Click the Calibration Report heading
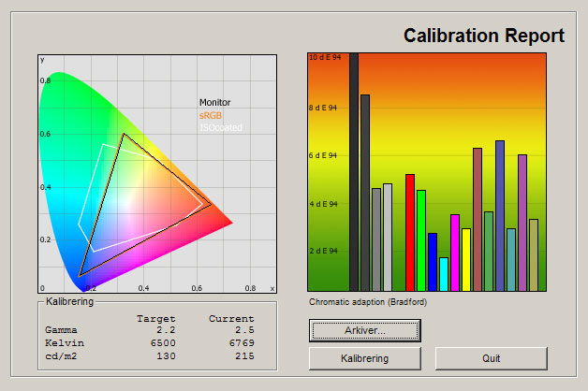 pos(483,36)
